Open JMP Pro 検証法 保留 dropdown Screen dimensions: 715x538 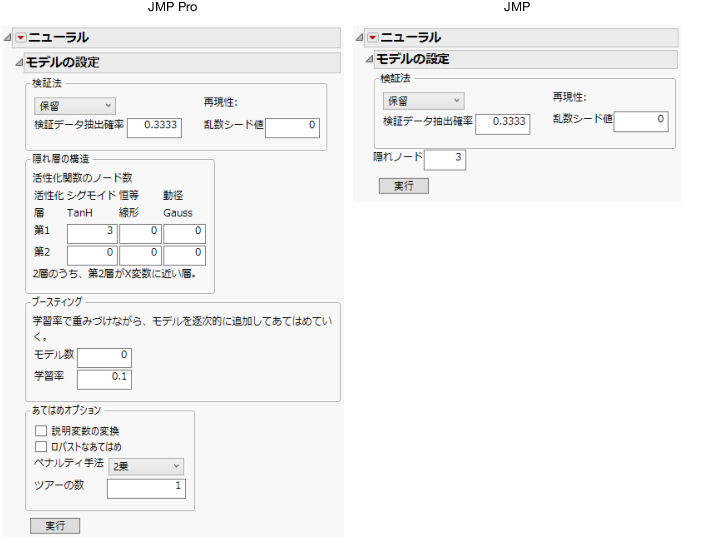75,106
